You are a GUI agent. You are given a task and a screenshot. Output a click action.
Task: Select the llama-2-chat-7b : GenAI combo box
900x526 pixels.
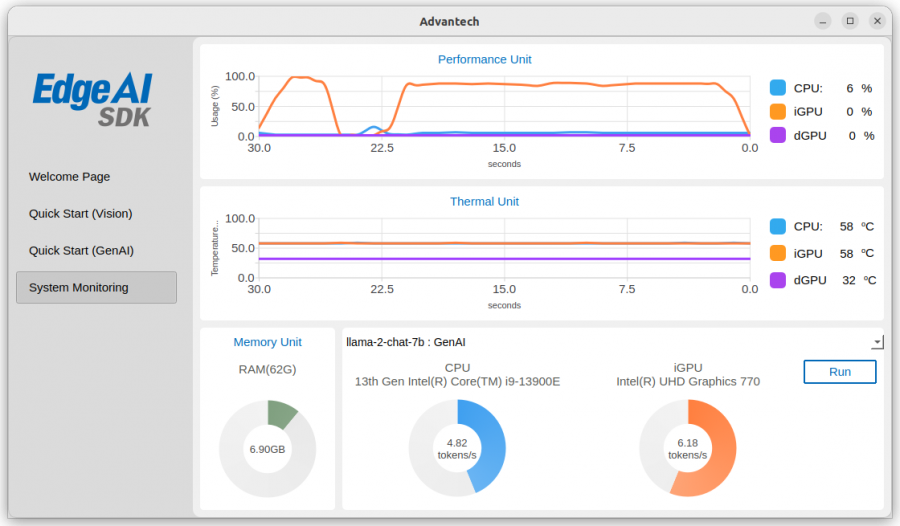pyautogui.click(x=614, y=342)
